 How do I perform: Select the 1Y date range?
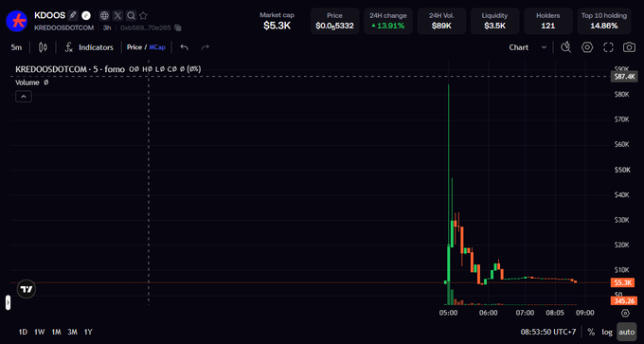[88, 332]
